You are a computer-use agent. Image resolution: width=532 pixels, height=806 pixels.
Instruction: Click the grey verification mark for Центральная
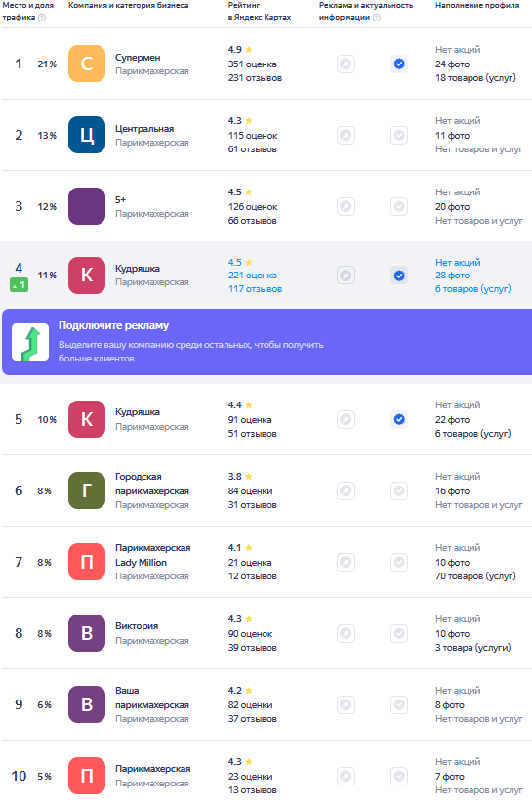click(399, 135)
